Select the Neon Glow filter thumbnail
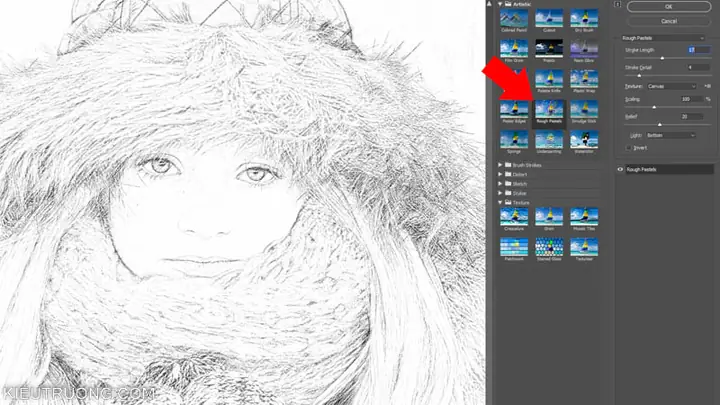 coord(584,49)
